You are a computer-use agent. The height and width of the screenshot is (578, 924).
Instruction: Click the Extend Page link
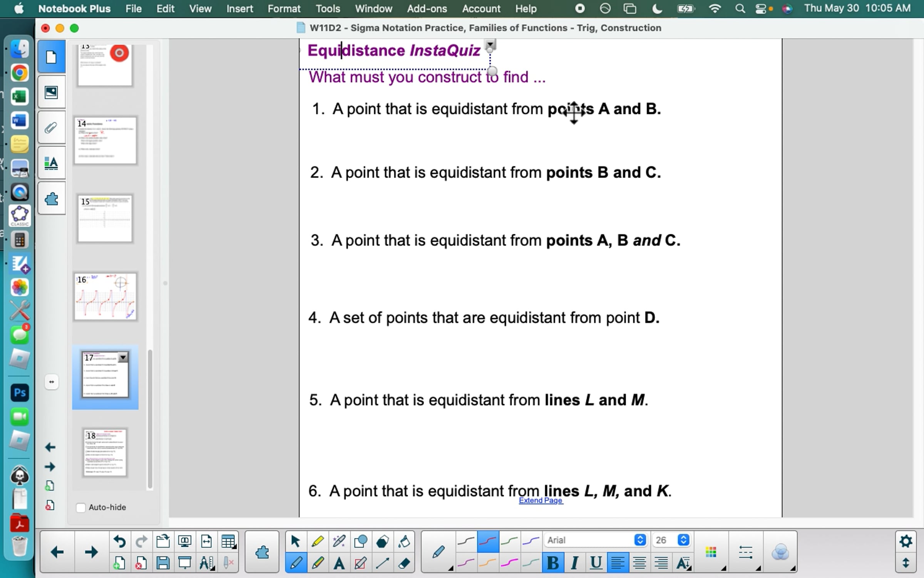(541, 500)
